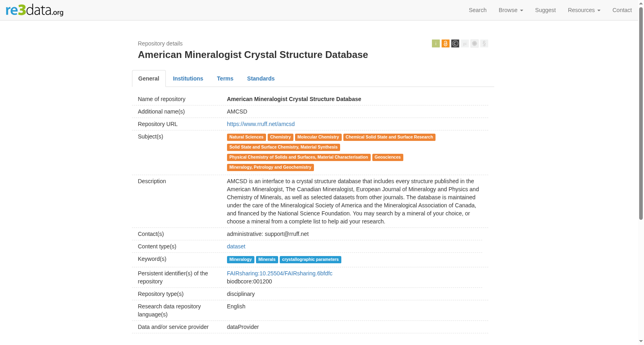The height and width of the screenshot is (345, 644).
Task: Click the grey certificate seal badge icon
Action: 474,43
